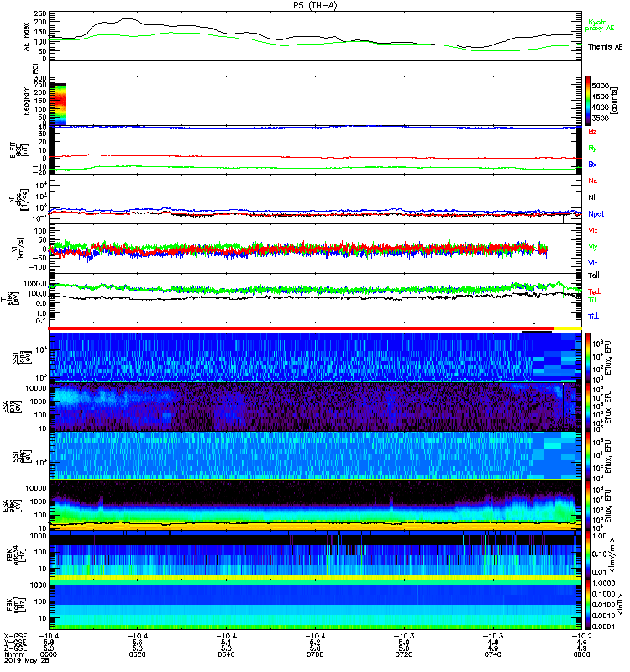
Task: Click the [counts] colorbar unit label
Action: coord(615,101)
